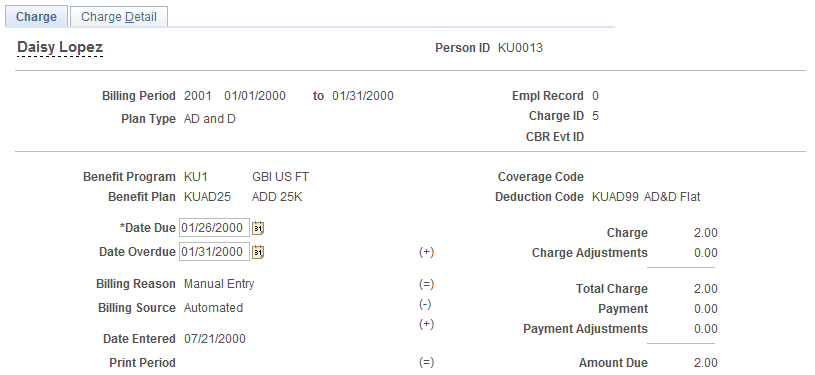Select the Charge tab
This screenshot has height=375, width=815.
click(36, 17)
